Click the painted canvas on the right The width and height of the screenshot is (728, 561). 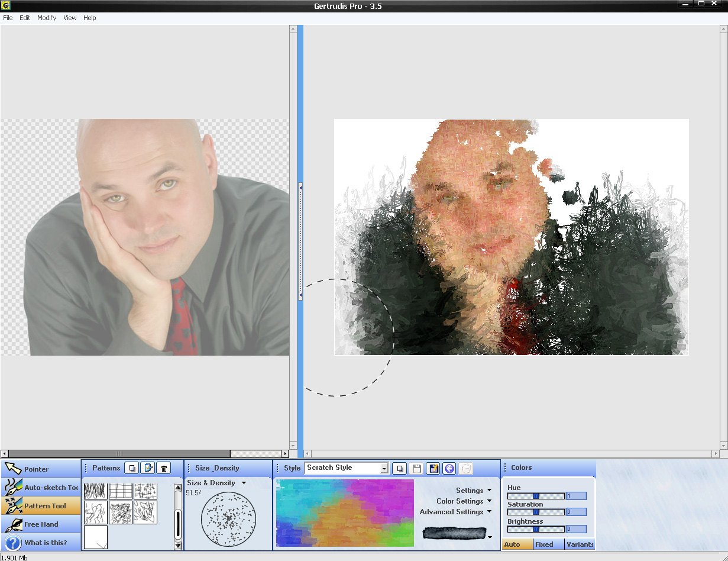(x=512, y=237)
